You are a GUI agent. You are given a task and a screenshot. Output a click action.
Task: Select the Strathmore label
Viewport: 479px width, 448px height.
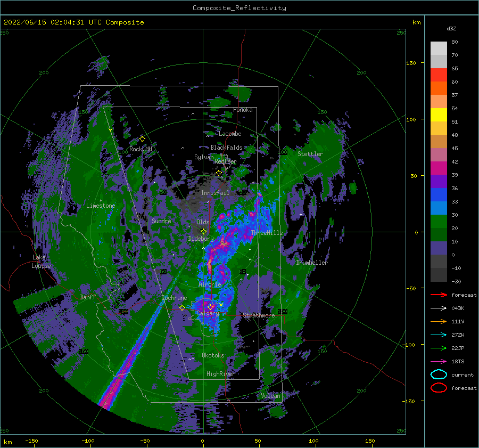click(x=259, y=315)
